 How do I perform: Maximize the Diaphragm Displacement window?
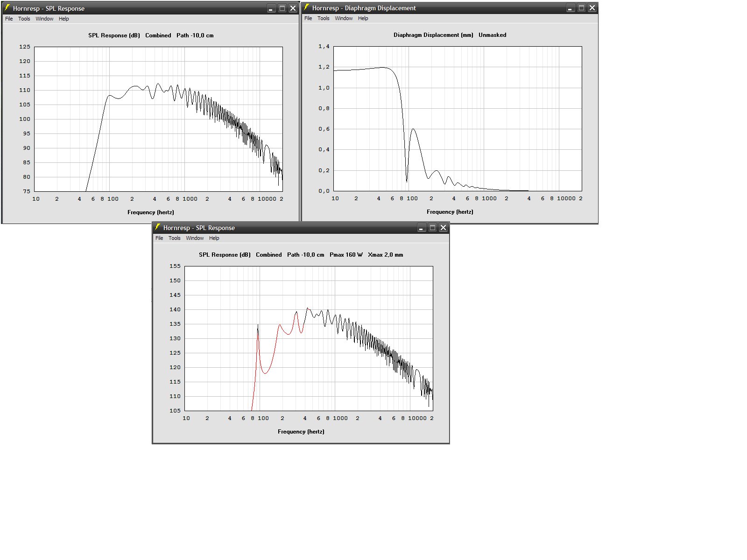pos(581,8)
